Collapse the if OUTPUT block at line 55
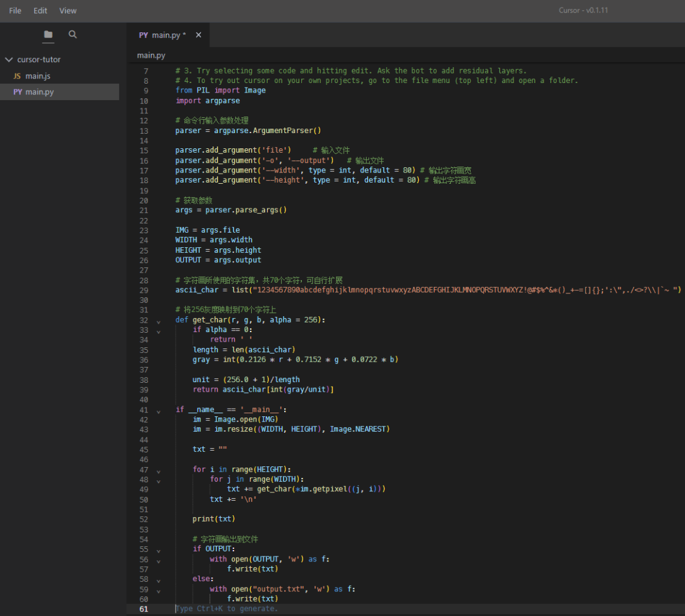The width and height of the screenshot is (685, 616). click(159, 550)
